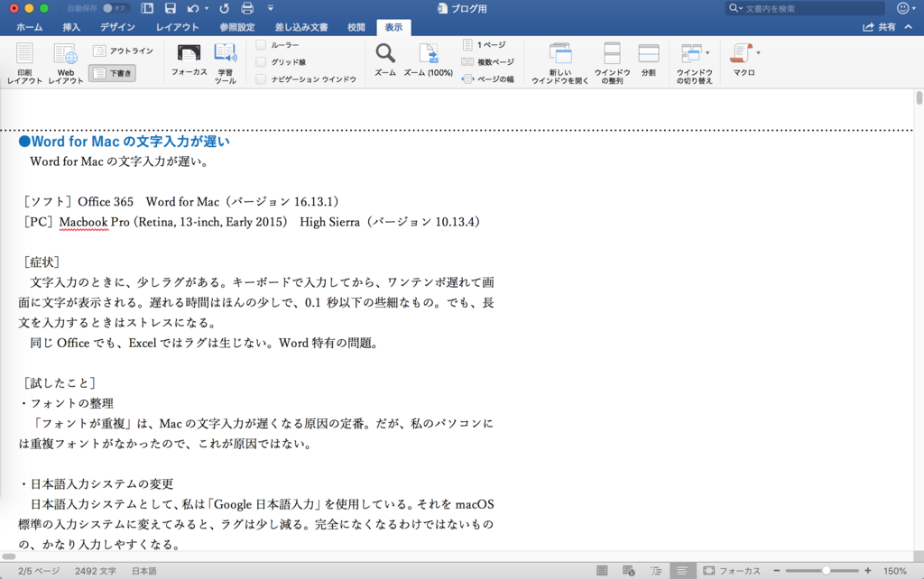Click the vertical scrollbar thumb
924x579 pixels.
coord(919,97)
